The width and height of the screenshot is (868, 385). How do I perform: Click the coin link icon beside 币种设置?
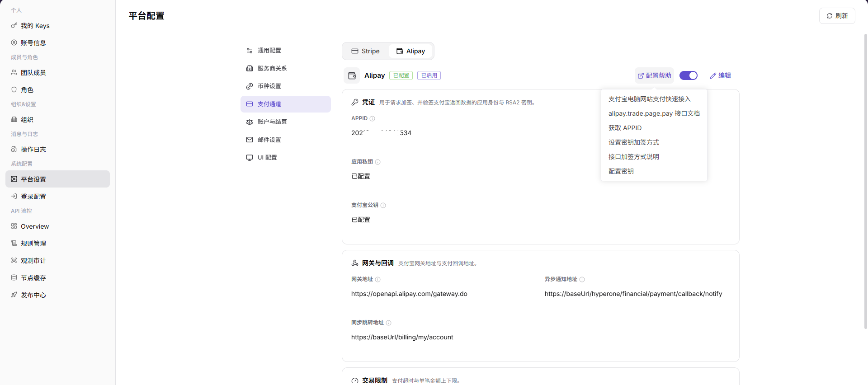(x=250, y=86)
